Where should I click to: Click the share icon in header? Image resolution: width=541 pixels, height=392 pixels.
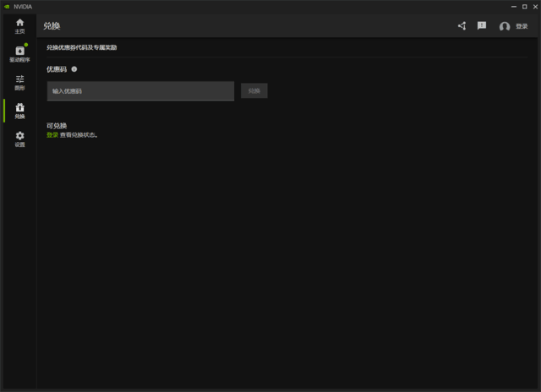point(462,26)
